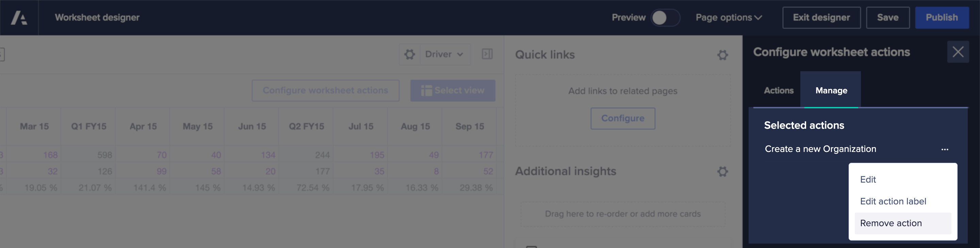
Task: Close the Configure worksheet actions panel
Action: click(958, 52)
